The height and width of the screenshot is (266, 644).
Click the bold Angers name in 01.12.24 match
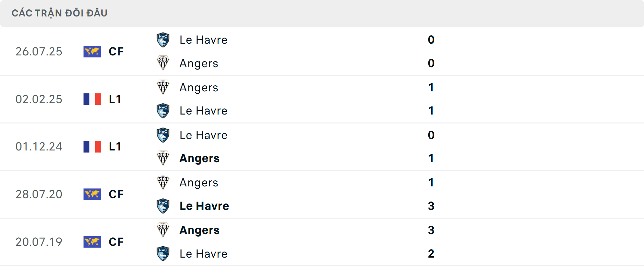point(199,158)
